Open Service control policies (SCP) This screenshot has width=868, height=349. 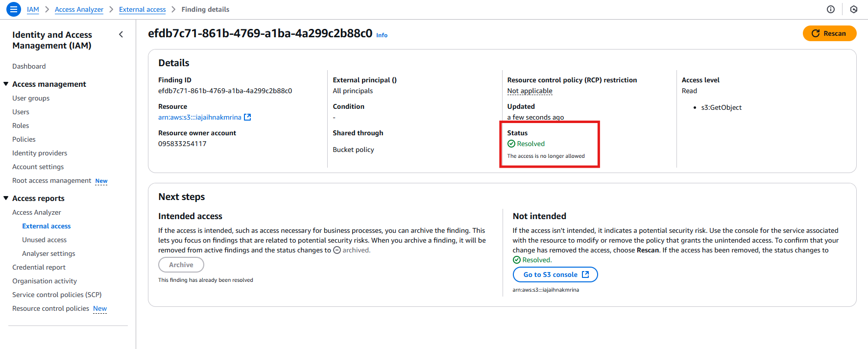[57, 295]
